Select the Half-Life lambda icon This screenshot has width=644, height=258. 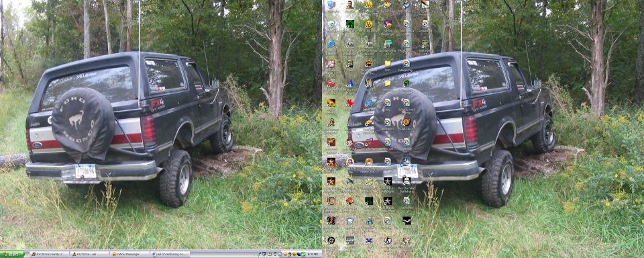(407, 122)
